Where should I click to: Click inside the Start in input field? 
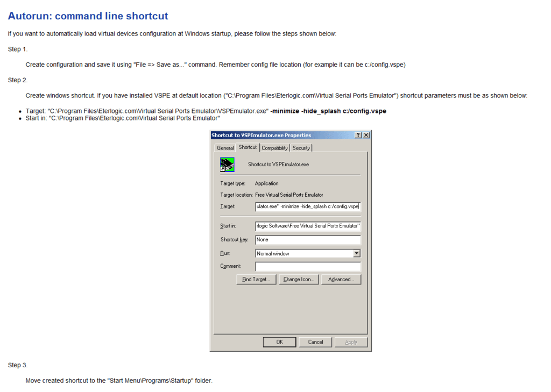pyautogui.click(x=308, y=226)
